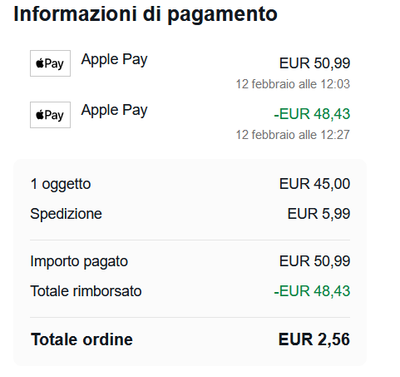This screenshot has height=377, width=400.
Task: Click the green -EUR 48,43 refund amount at top
Action: (x=312, y=114)
